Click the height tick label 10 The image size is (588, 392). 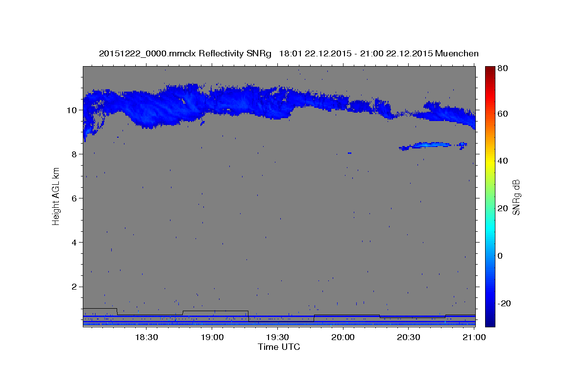click(72, 110)
